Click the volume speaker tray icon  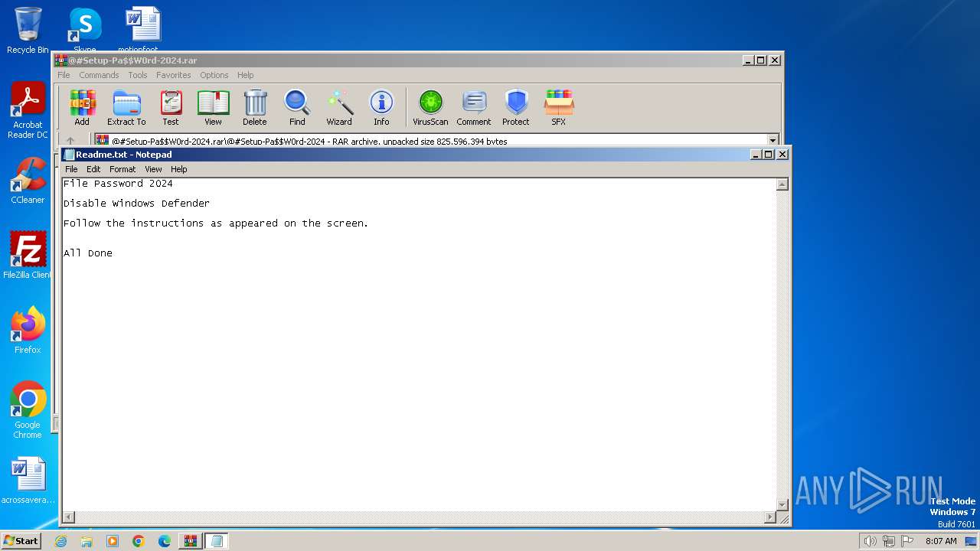pos(870,541)
